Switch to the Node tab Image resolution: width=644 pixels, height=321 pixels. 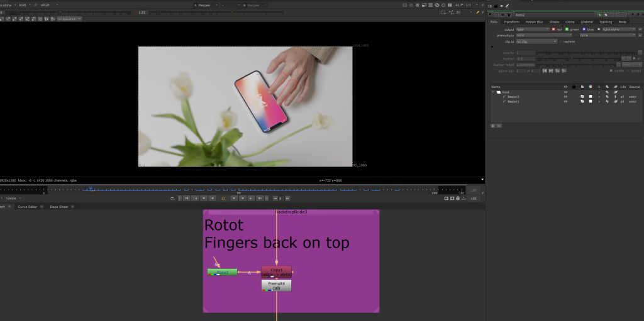click(622, 22)
